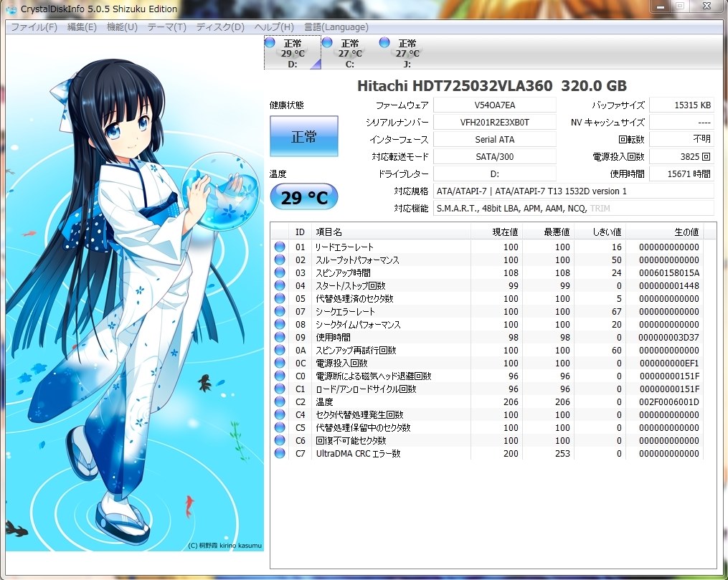Viewport: 728px width, 580px height.
Task: Click the status orb for ID 0C 電源投入回数
Action: pyautogui.click(x=280, y=363)
